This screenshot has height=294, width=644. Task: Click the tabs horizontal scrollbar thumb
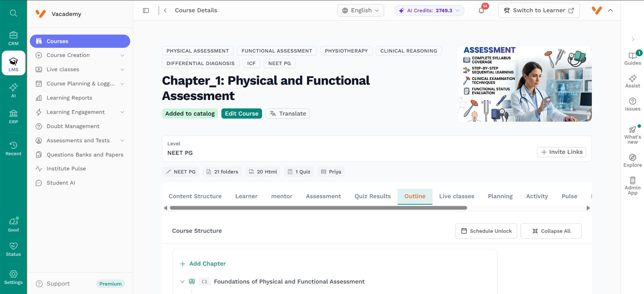tap(318, 208)
